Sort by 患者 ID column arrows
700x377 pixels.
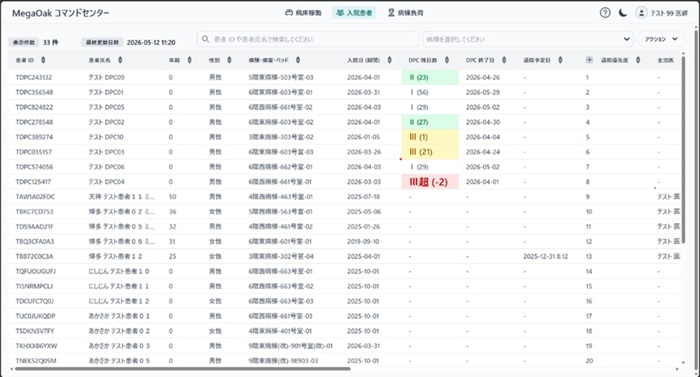click(x=43, y=60)
